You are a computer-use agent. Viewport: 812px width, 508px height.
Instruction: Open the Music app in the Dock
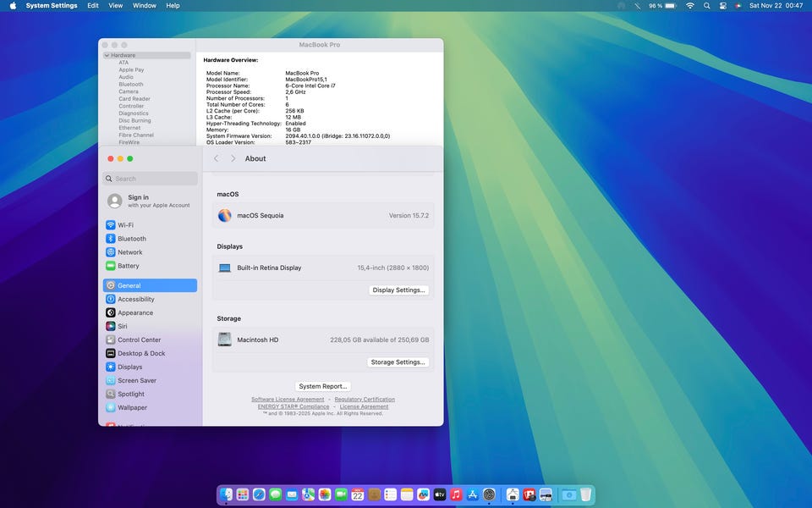[x=456, y=494]
